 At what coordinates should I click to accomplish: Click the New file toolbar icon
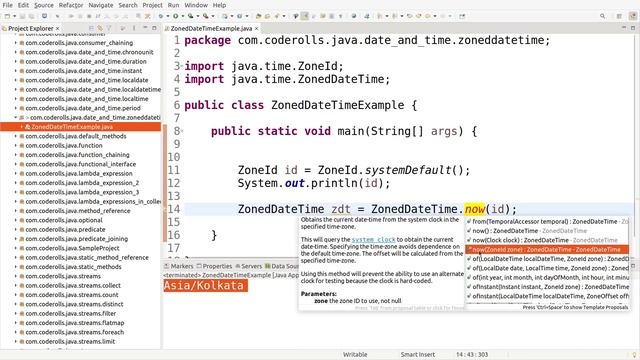coord(7,16)
